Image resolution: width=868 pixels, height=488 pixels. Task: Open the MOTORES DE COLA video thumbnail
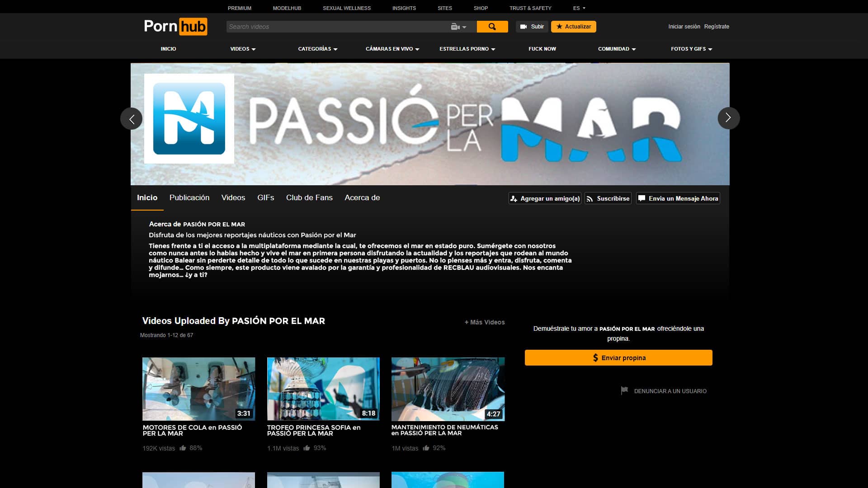click(199, 389)
